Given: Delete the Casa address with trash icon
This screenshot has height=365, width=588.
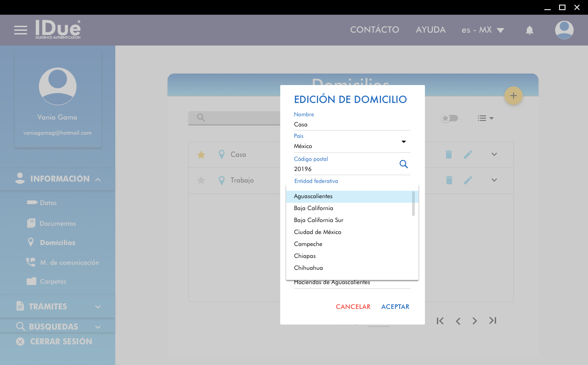Looking at the screenshot, I should pos(449,155).
